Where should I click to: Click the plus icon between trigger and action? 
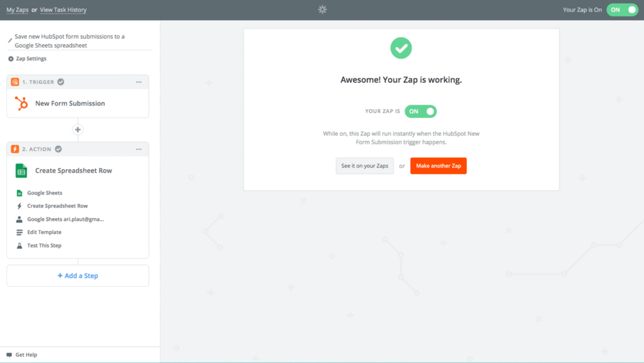coord(78,130)
